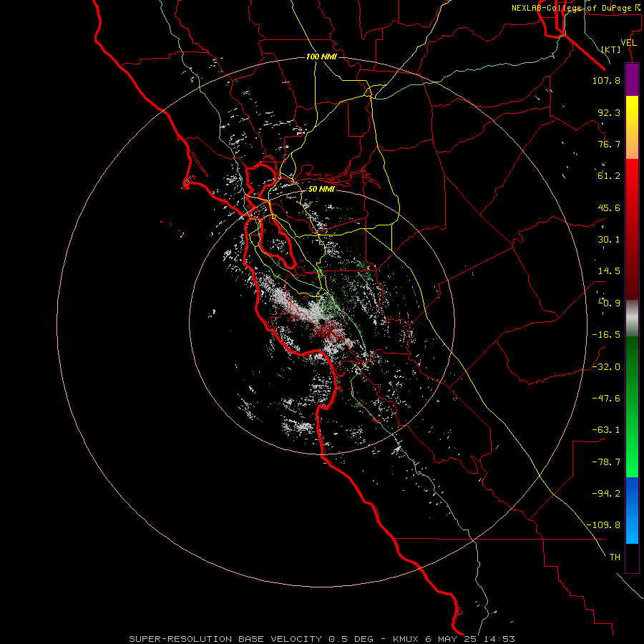Select the -63.1 velocity scale value
Image resolution: width=644 pixels, height=644 pixels.
click(x=606, y=430)
